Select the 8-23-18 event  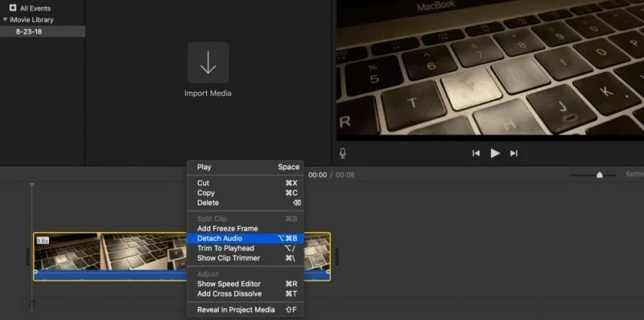[43, 31]
